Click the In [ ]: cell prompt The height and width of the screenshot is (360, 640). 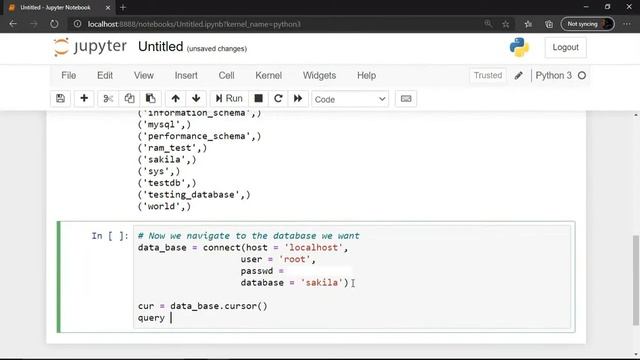tap(110, 236)
